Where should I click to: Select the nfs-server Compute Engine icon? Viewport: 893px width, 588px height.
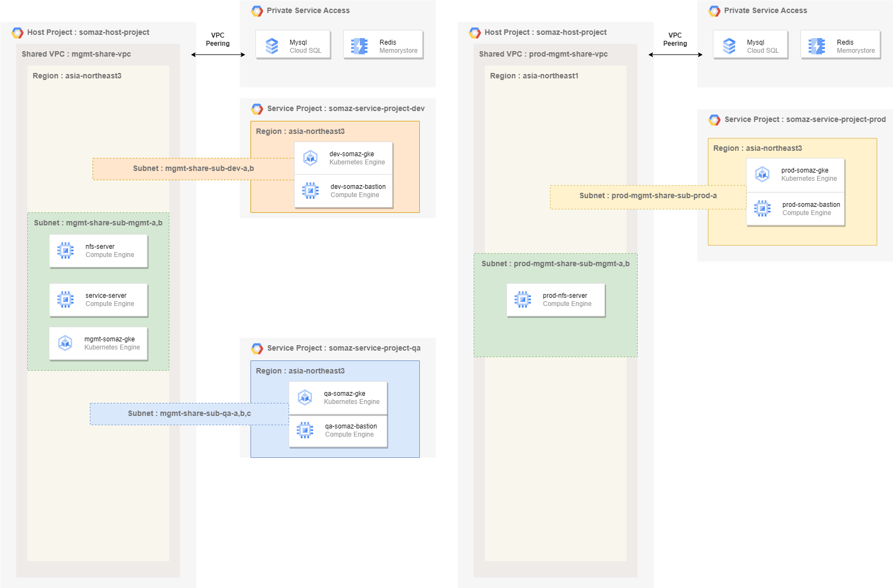pyautogui.click(x=65, y=250)
